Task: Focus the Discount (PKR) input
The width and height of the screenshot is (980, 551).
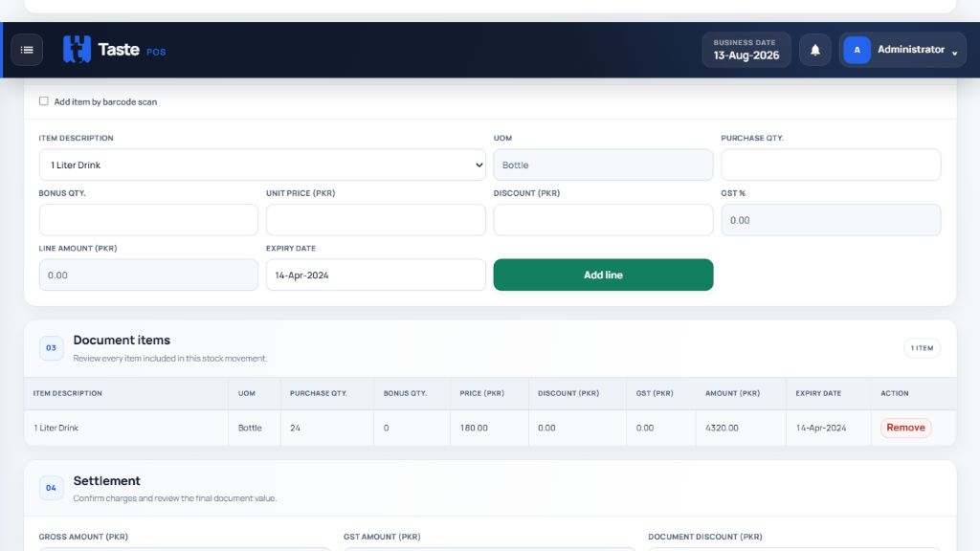Action: [x=603, y=220]
